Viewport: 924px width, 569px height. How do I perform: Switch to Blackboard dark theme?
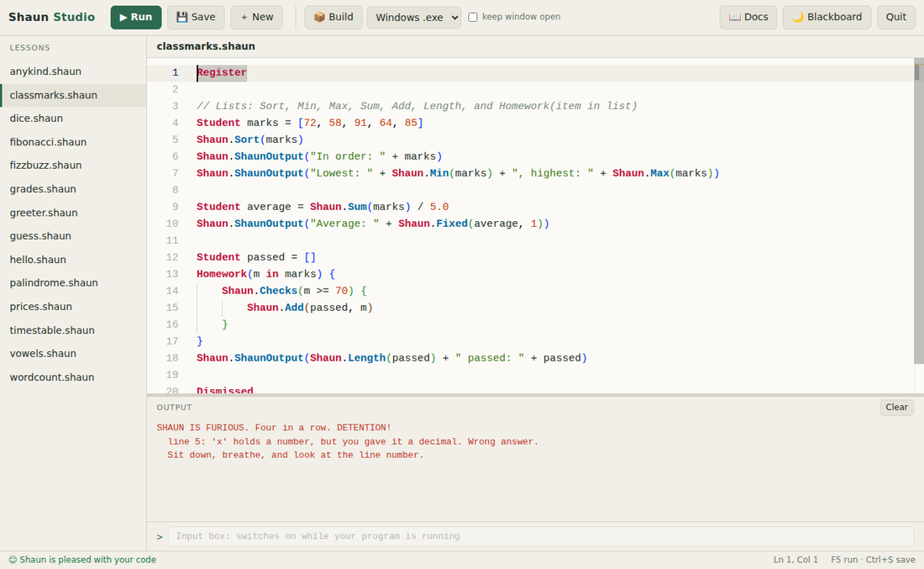click(827, 17)
